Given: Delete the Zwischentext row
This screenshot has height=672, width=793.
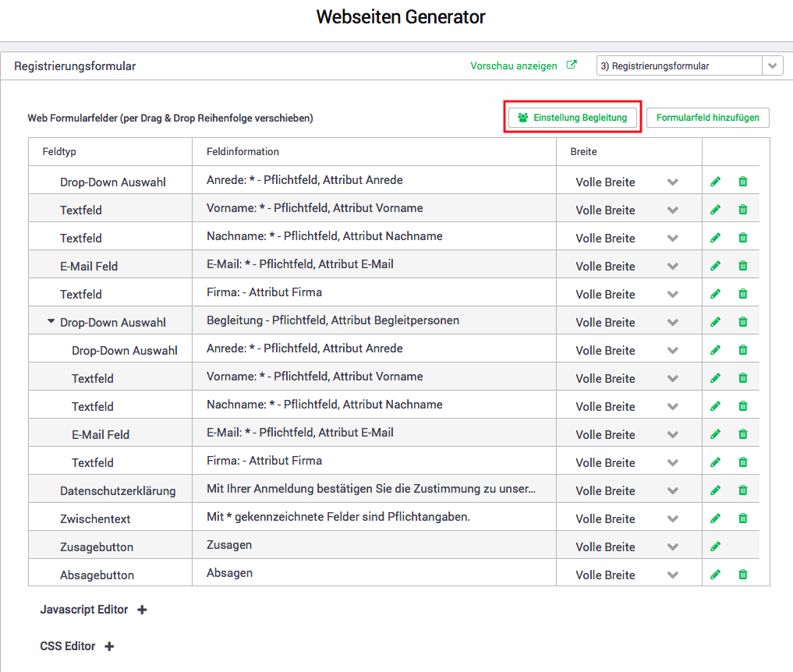Looking at the screenshot, I should [x=742, y=518].
